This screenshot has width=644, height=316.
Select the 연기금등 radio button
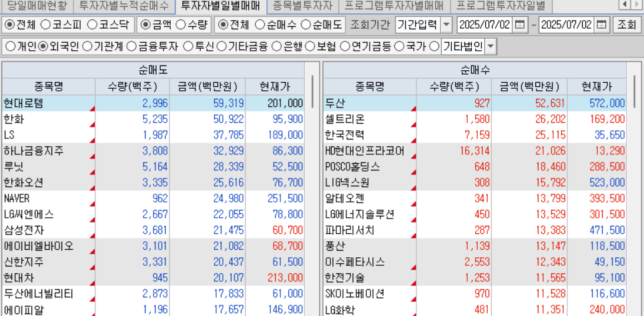coord(344,47)
